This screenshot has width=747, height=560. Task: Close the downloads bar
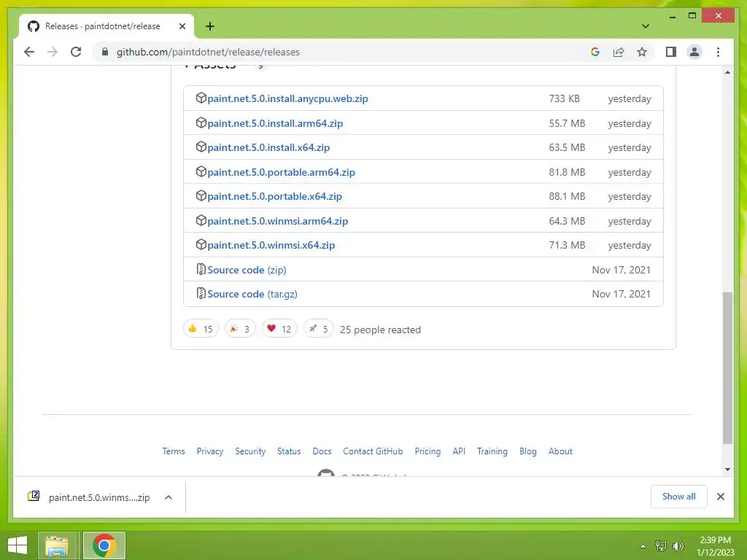[x=720, y=497]
